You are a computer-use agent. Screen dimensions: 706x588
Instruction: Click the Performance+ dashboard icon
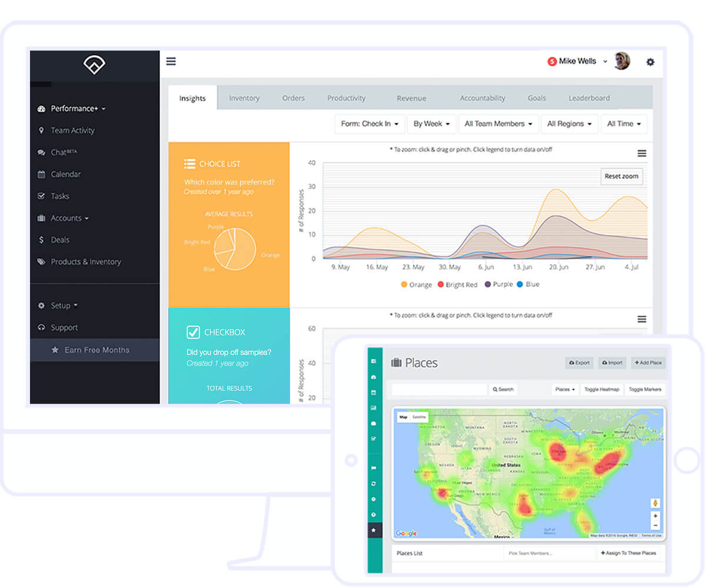[41, 109]
